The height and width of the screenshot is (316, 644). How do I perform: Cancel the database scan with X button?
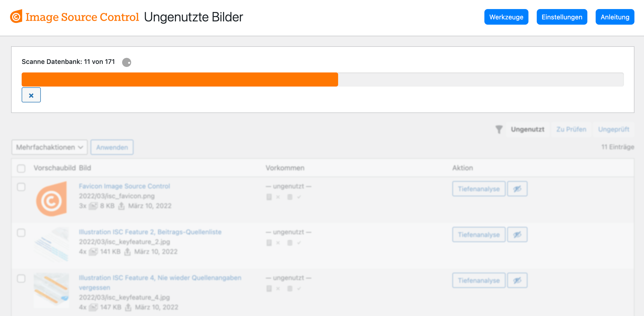pos(31,95)
